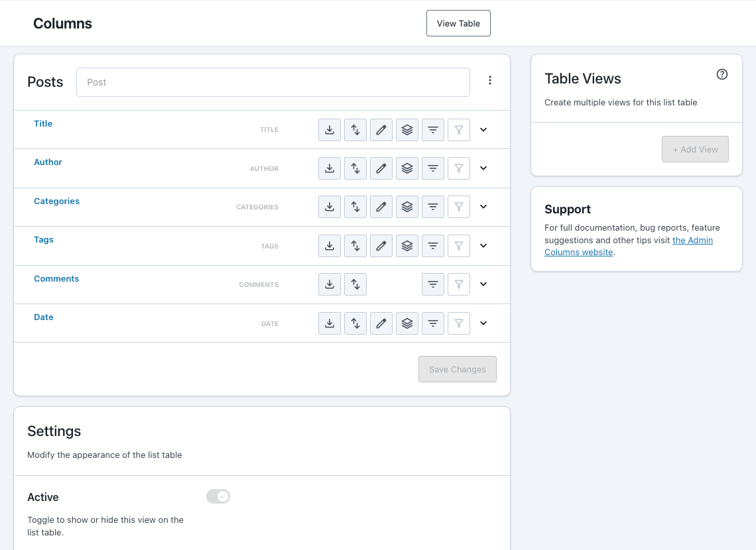The width and height of the screenshot is (756, 550).
Task: Click the inline edit pencil in Title row
Action: 381,130
